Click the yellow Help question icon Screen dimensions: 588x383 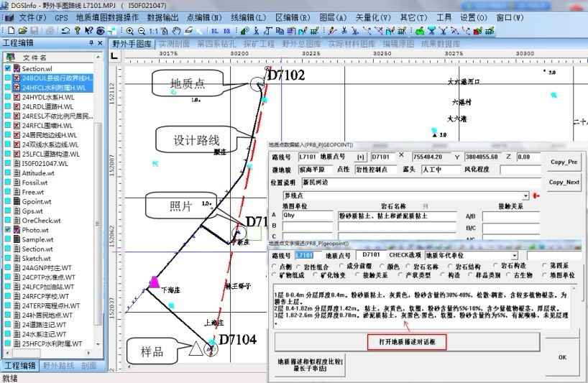point(77,31)
